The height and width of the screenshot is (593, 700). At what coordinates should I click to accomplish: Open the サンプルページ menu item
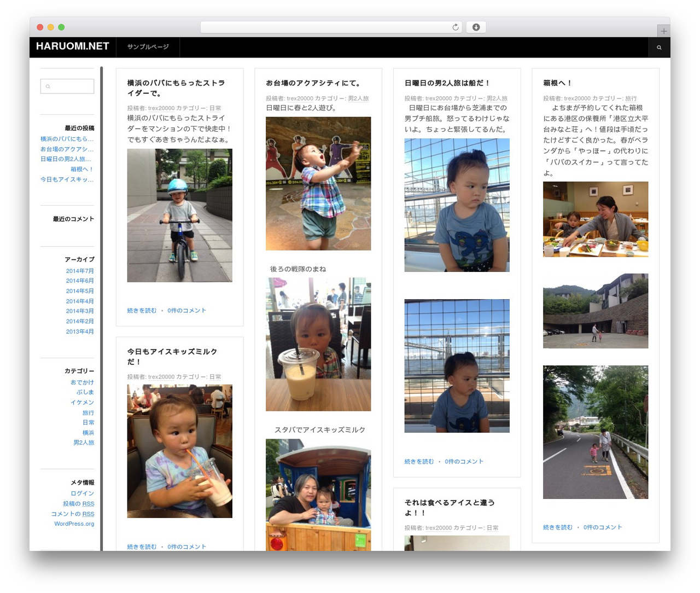click(x=148, y=47)
